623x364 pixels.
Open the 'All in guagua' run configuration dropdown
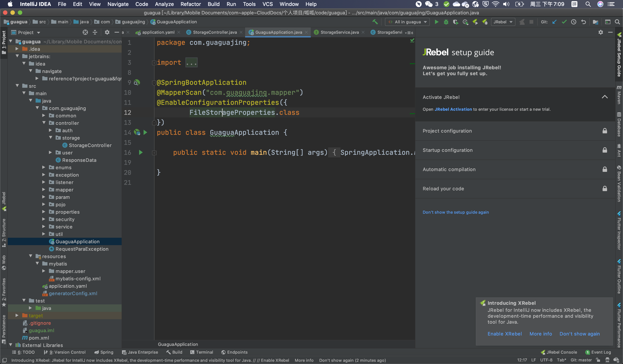(x=407, y=22)
